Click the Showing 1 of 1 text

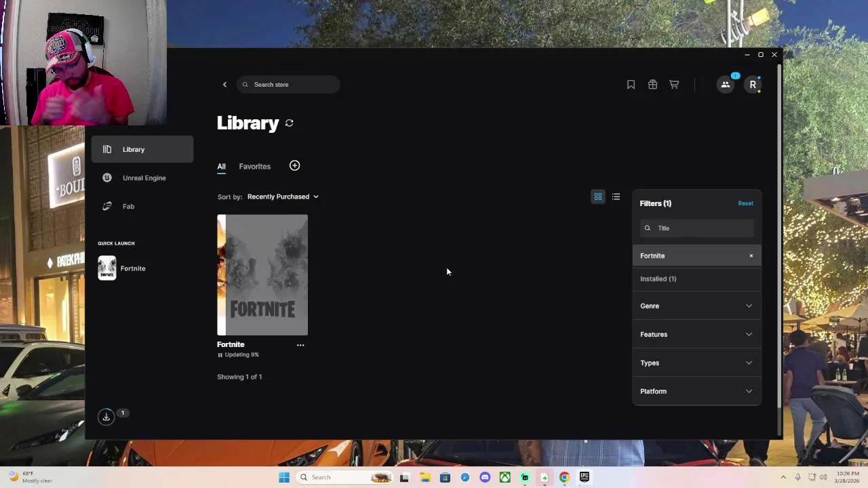tap(239, 377)
